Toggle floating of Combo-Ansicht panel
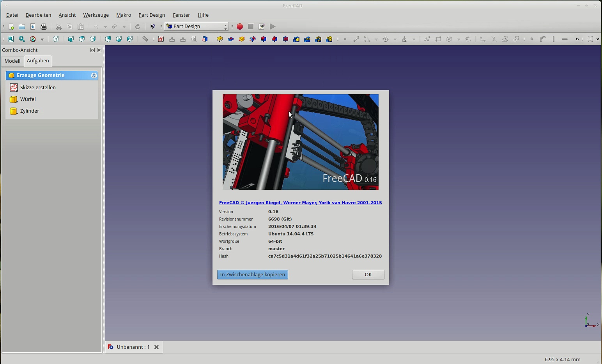Screen dimensions: 602x364 [92, 50]
